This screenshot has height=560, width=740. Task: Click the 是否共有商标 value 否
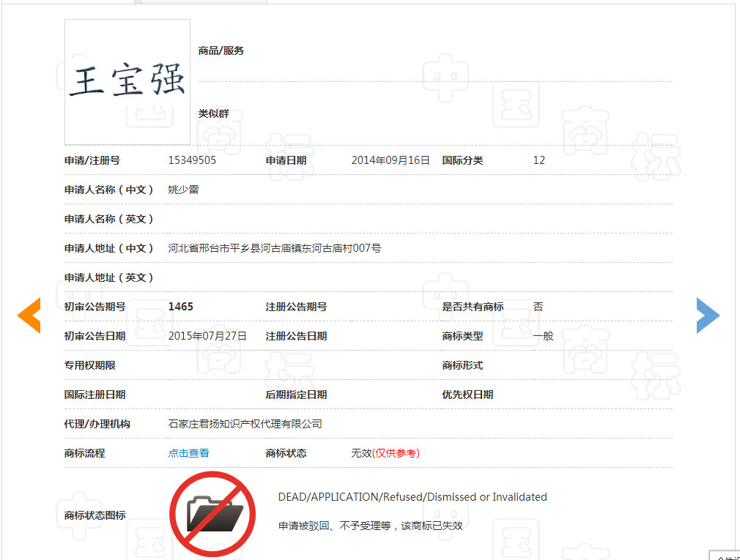click(x=539, y=307)
